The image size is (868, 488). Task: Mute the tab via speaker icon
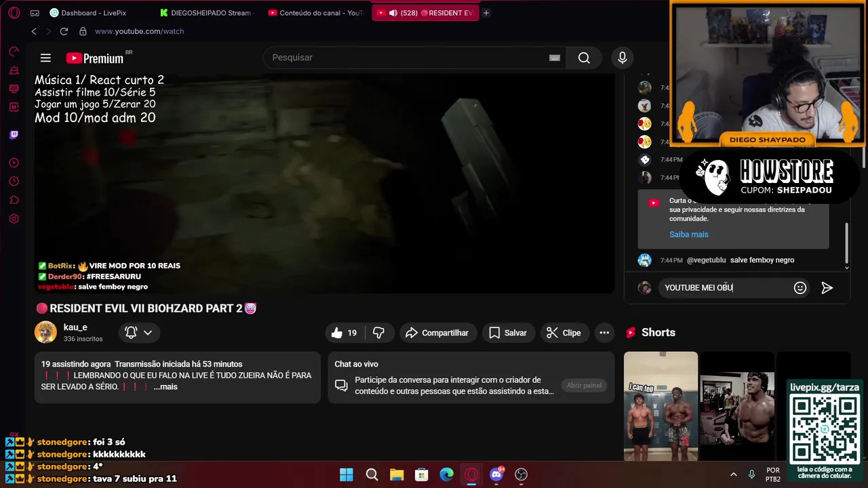393,13
